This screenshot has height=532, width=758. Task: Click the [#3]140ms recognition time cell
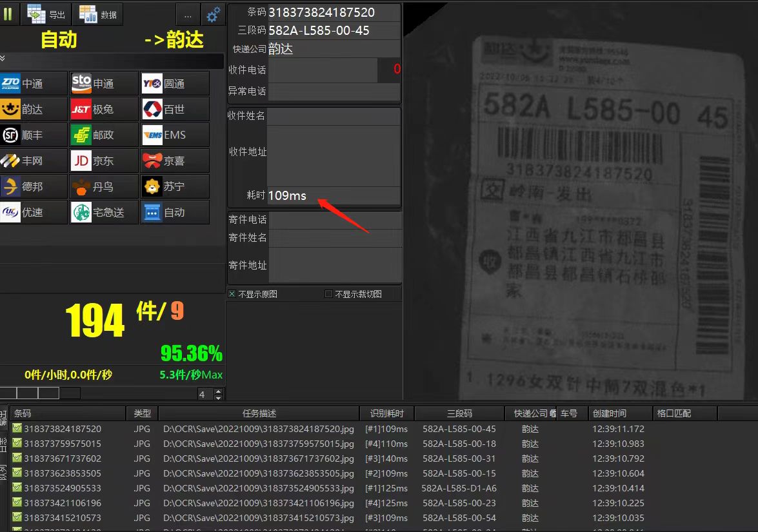(386, 458)
